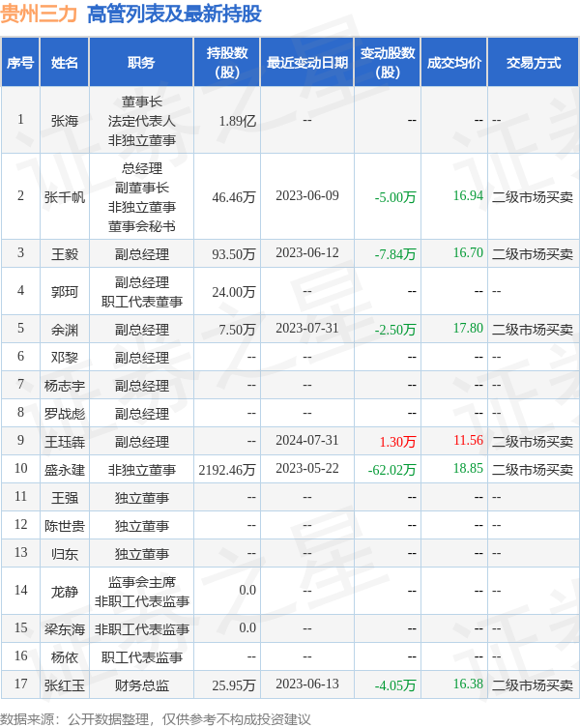This screenshot has width=580, height=728.
Task: Click the change value -2.50万
Action: pyautogui.click(x=395, y=330)
